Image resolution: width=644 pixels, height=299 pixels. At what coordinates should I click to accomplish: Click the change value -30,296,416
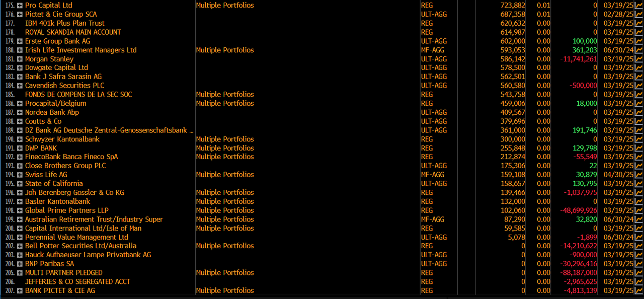pos(579,264)
